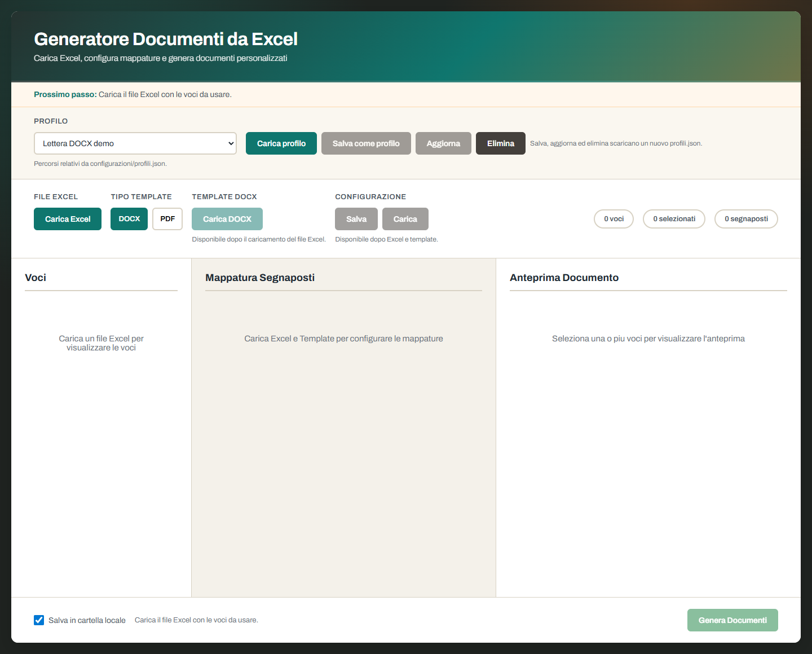Click the 0 selezionati counter pill
Screen dimensions: 812x654
pos(674,219)
